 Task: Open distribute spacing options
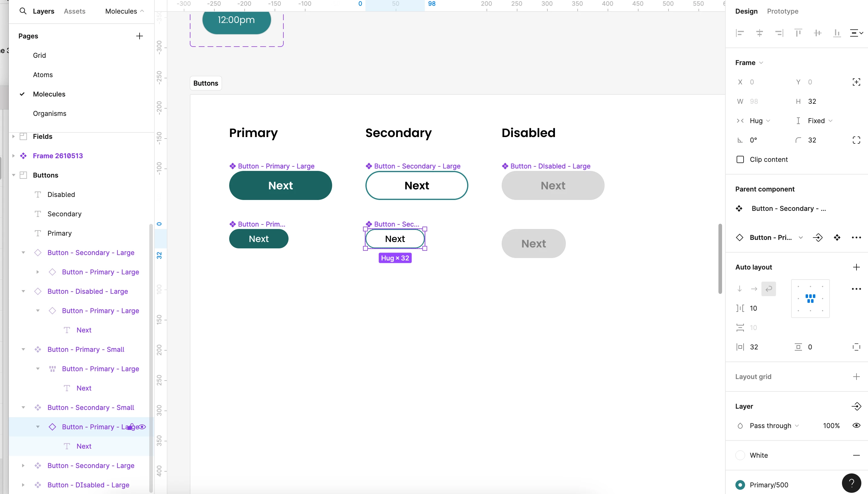coord(856,33)
